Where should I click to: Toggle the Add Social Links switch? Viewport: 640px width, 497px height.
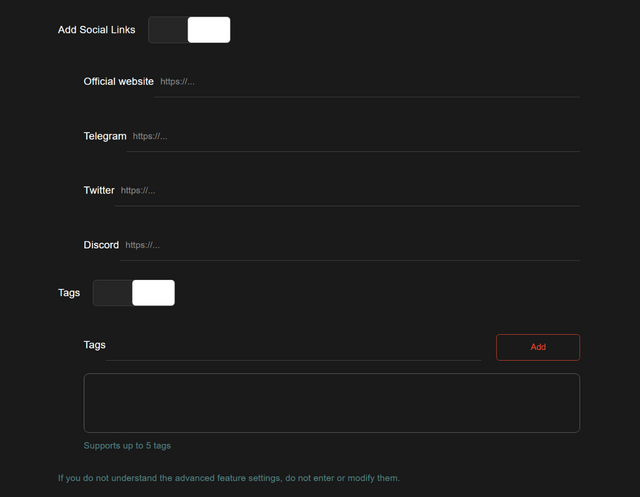click(x=189, y=30)
